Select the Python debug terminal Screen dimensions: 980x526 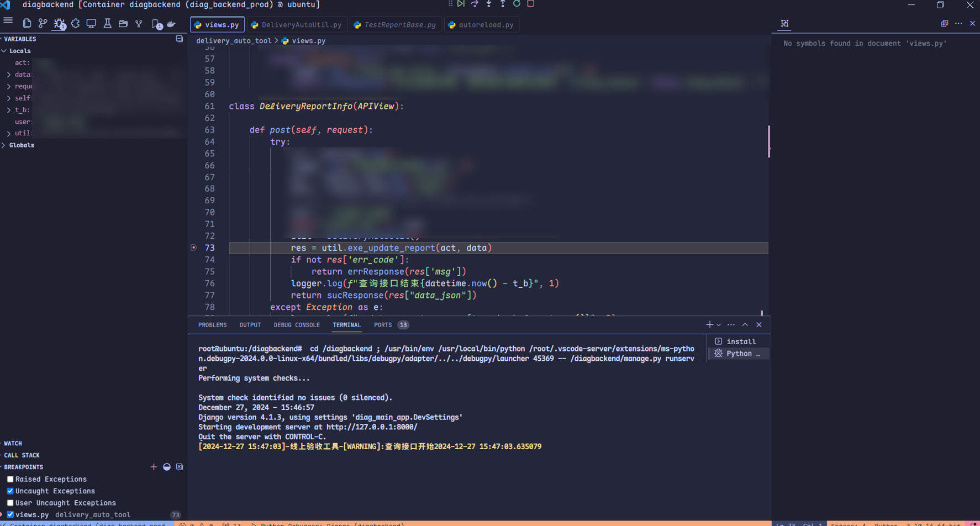739,354
